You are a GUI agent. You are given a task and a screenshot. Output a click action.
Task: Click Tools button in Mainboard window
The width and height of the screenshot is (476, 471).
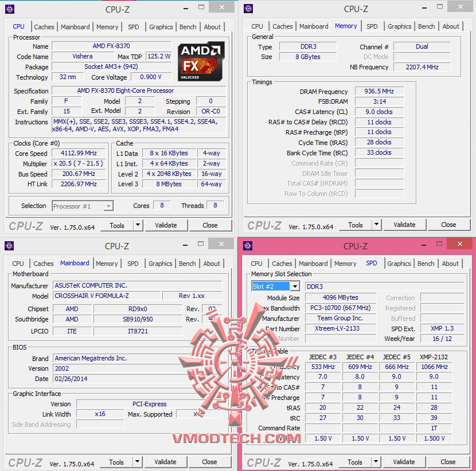pyautogui.click(x=116, y=462)
